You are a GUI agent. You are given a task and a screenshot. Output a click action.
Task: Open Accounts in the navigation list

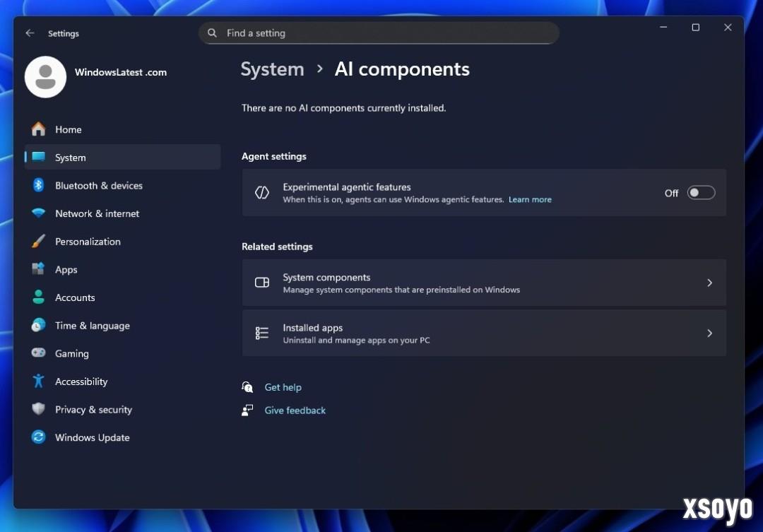pyautogui.click(x=75, y=298)
